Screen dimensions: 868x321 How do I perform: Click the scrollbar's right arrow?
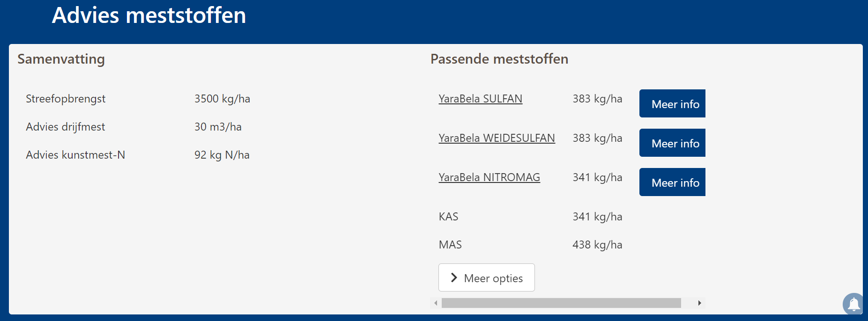[699, 303]
